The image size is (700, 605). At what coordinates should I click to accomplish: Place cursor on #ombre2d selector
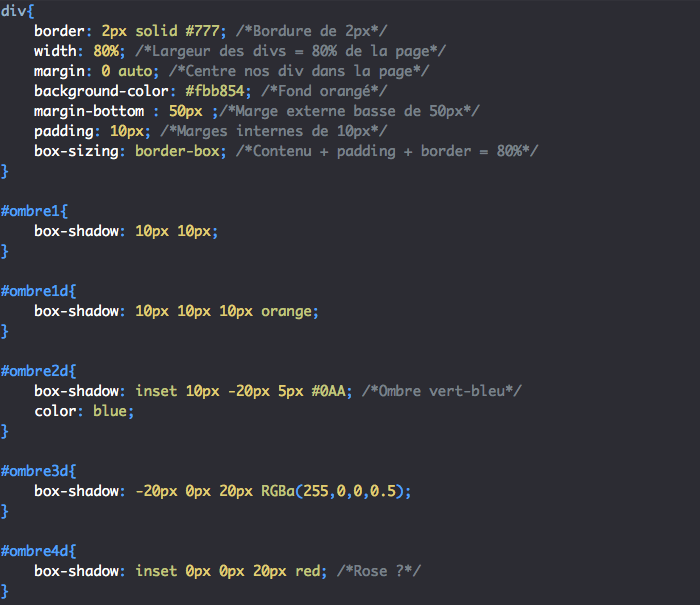tap(36, 370)
